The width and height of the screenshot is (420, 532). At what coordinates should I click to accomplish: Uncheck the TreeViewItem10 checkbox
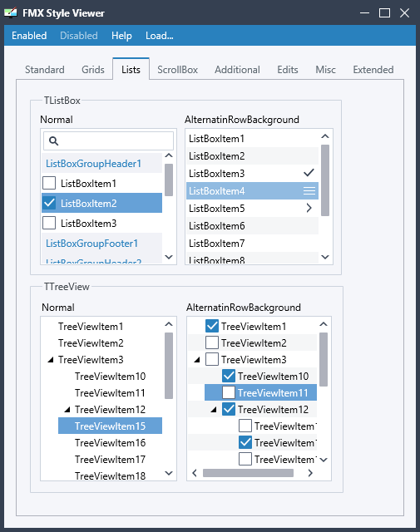(229, 376)
